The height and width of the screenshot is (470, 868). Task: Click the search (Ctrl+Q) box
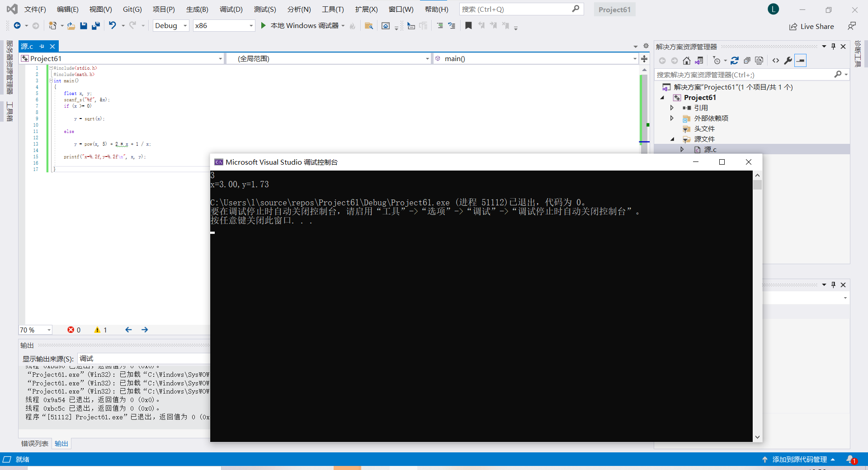pos(521,9)
